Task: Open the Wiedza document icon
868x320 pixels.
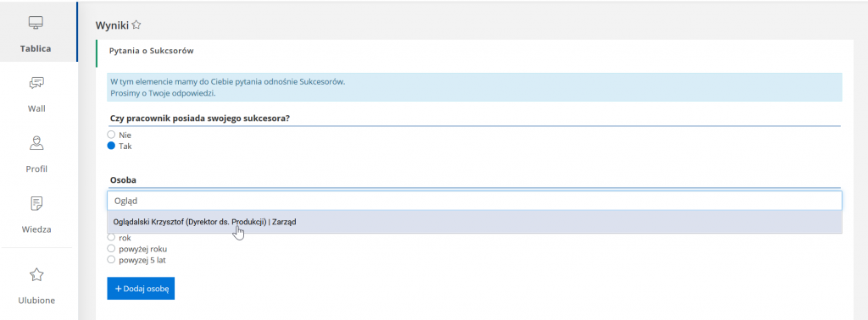Action: (x=36, y=203)
